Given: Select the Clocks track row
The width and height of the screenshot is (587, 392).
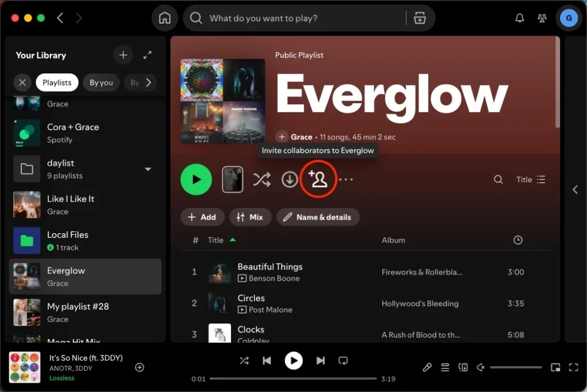Looking at the screenshot, I should pyautogui.click(x=365, y=332).
